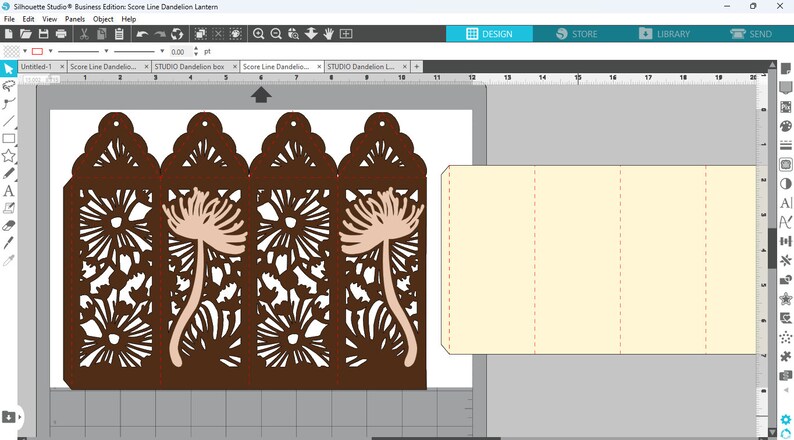Open the Edit menu
The height and width of the screenshot is (440, 794).
[x=28, y=19]
